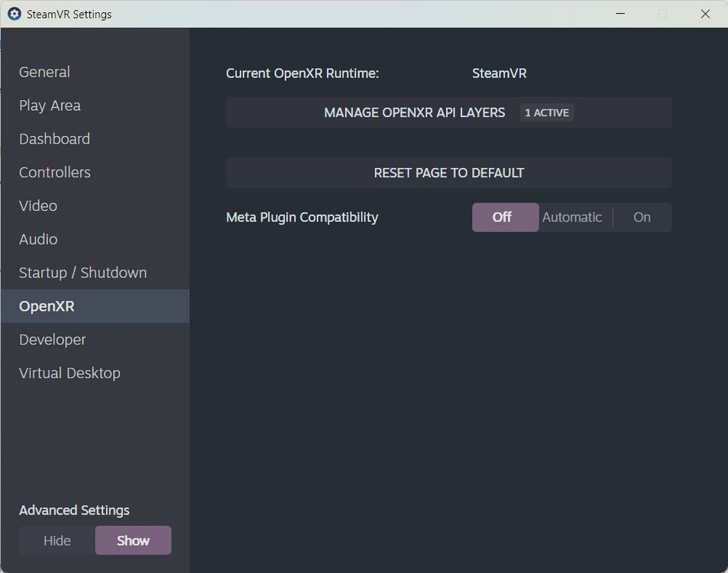Click the 1 Active layers badge
This screenshot has width=728, height=573.
[x=546, y=112]
